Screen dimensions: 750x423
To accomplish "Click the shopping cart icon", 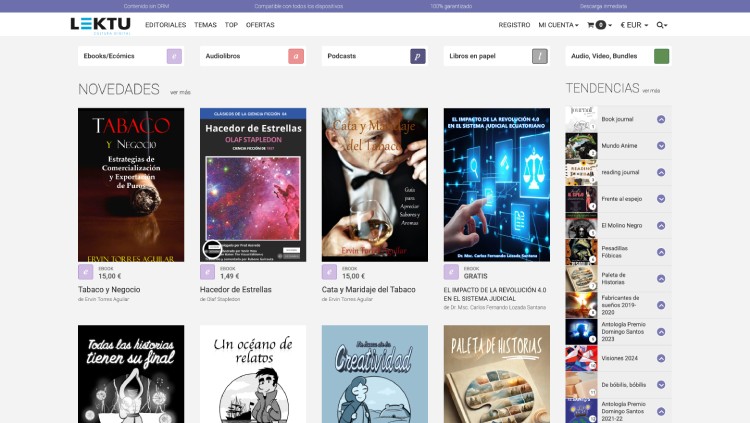I will (x=590, y=25).
